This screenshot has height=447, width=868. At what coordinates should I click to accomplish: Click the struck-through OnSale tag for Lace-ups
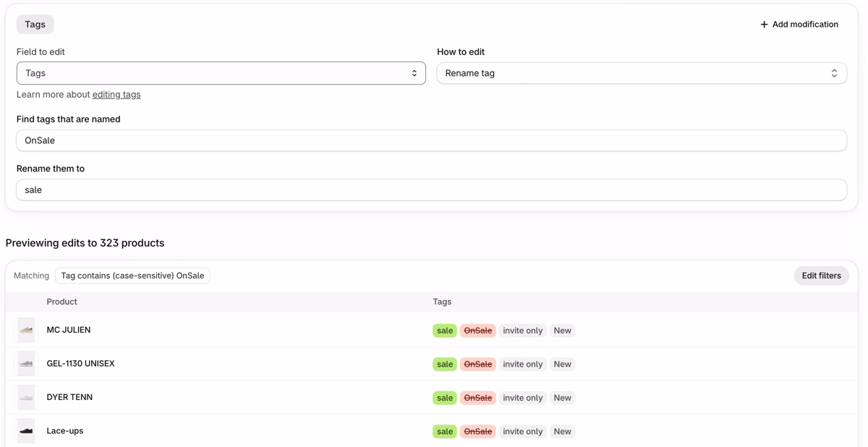coord(478,432)
